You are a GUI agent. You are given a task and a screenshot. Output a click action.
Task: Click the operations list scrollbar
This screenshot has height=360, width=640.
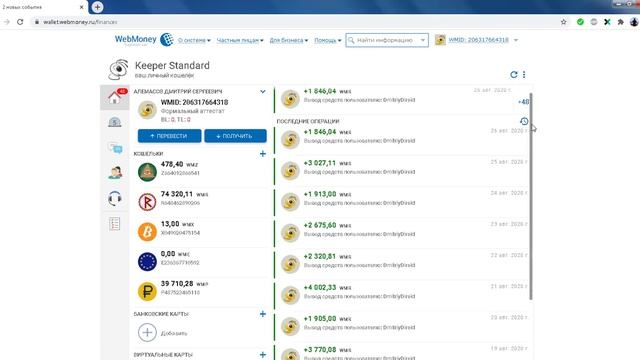click(531, 197)
